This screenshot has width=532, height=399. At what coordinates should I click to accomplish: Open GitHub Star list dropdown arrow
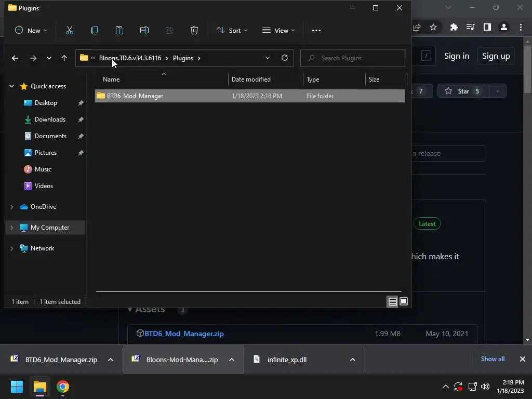(x=498, y=91)
